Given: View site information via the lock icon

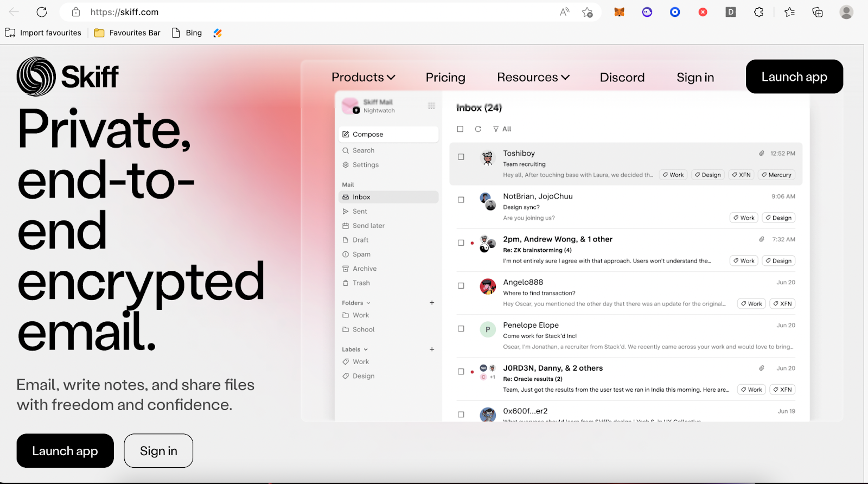Looking at the screenshot, I should tap(76, 12).
